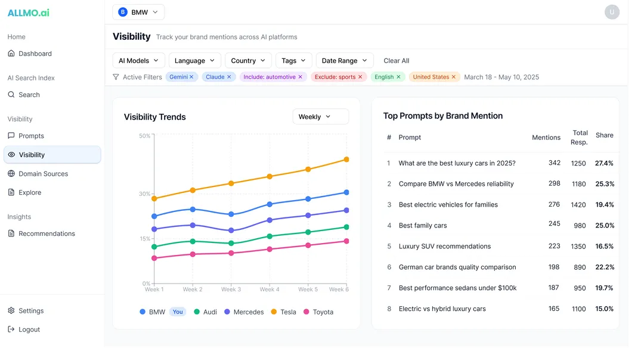Remove the Claude filter chip
The image size is (644, 352).
[x=229, y=77]
